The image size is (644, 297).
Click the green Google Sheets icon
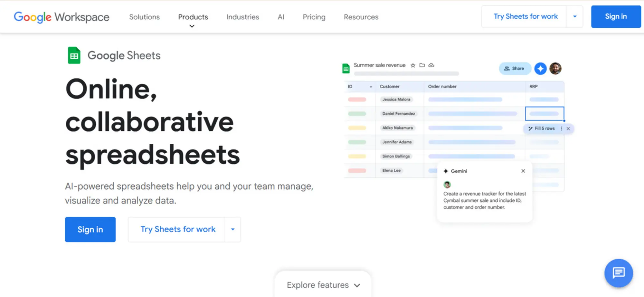(74, 55)
